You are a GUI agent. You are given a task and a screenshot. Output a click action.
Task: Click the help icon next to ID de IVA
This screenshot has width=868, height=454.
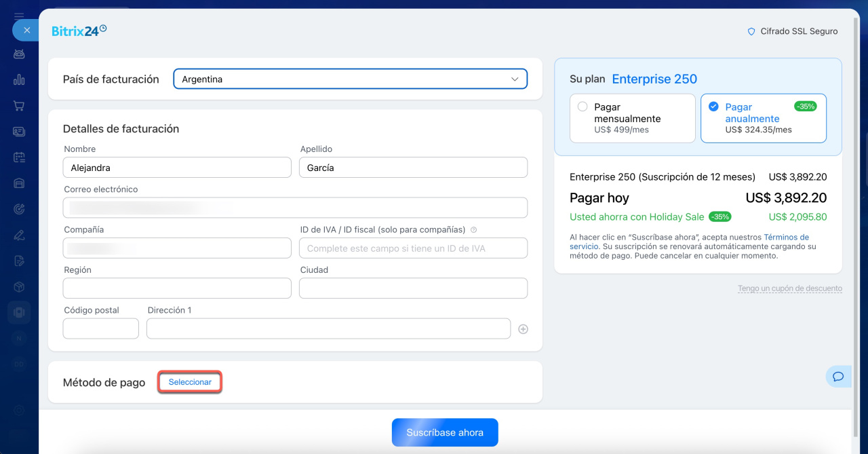[x=473, y=230]
